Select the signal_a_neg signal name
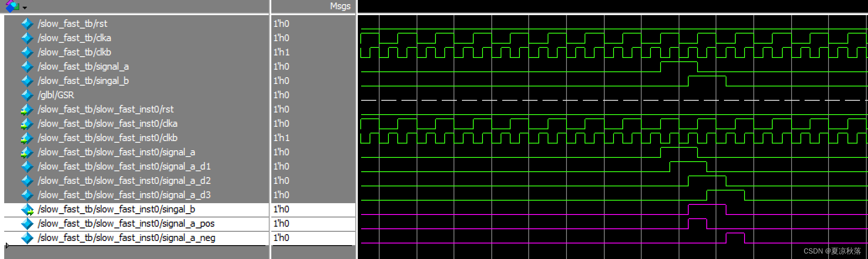 [x=126, y=238]
